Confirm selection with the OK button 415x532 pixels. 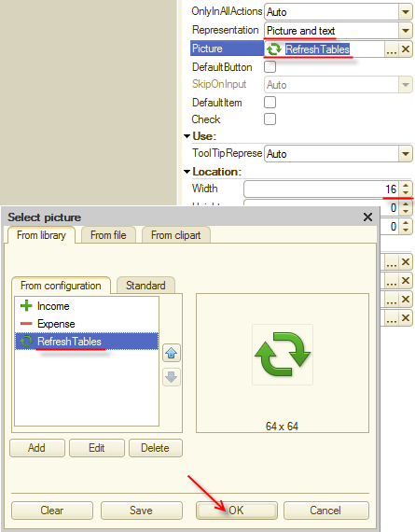(236, 511)
